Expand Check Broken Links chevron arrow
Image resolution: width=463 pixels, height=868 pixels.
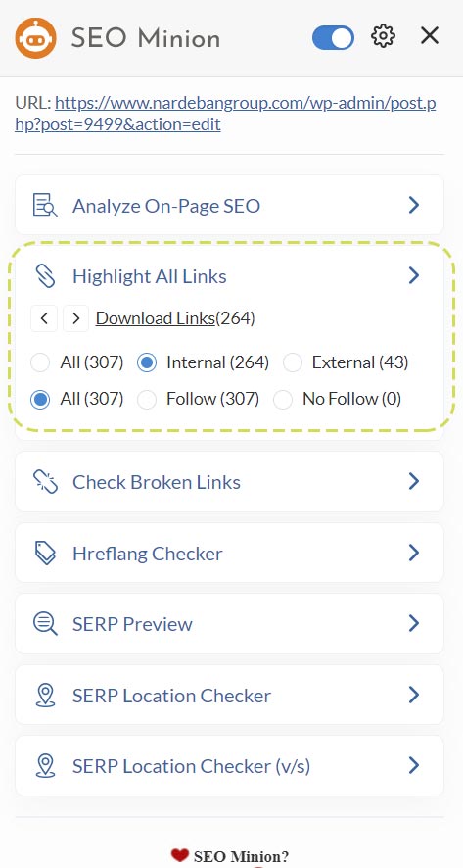click(414, 482)
